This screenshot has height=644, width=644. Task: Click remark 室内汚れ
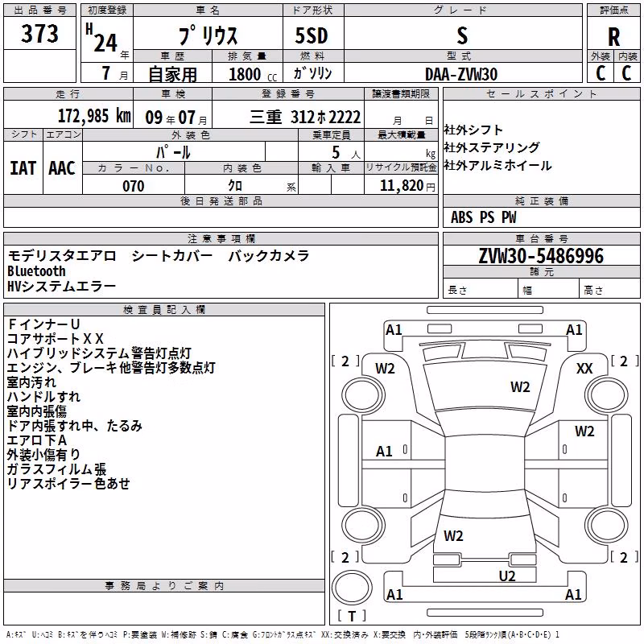(31, 382)
